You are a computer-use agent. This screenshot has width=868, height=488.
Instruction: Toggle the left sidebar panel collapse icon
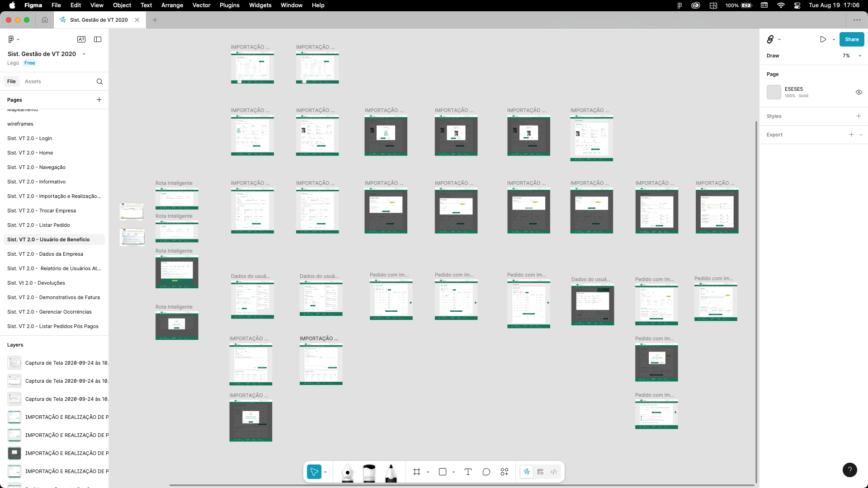(x=98, y=39)
